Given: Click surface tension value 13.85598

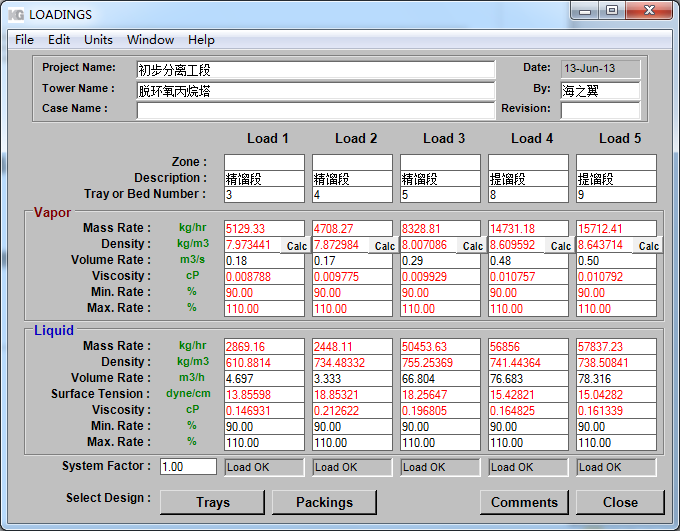Looking at the screenshot, I should point(265,395).
